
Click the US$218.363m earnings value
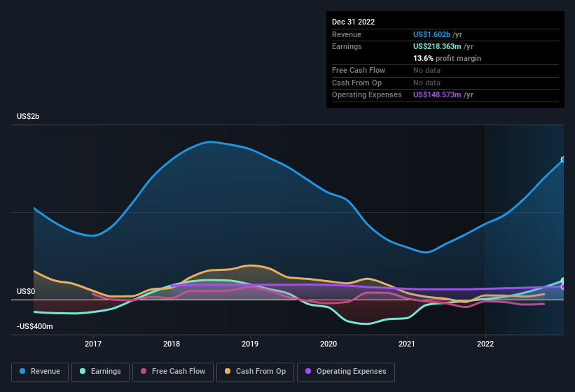[x=437, y=46]
